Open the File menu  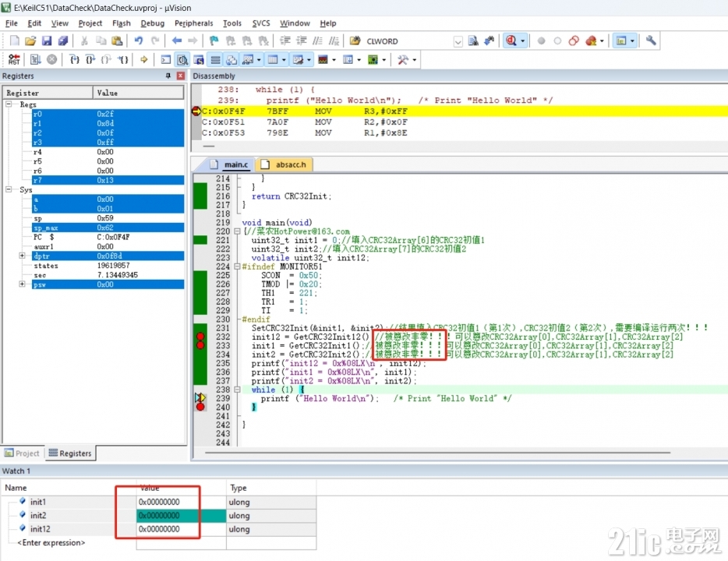click(x=12, y=23)
